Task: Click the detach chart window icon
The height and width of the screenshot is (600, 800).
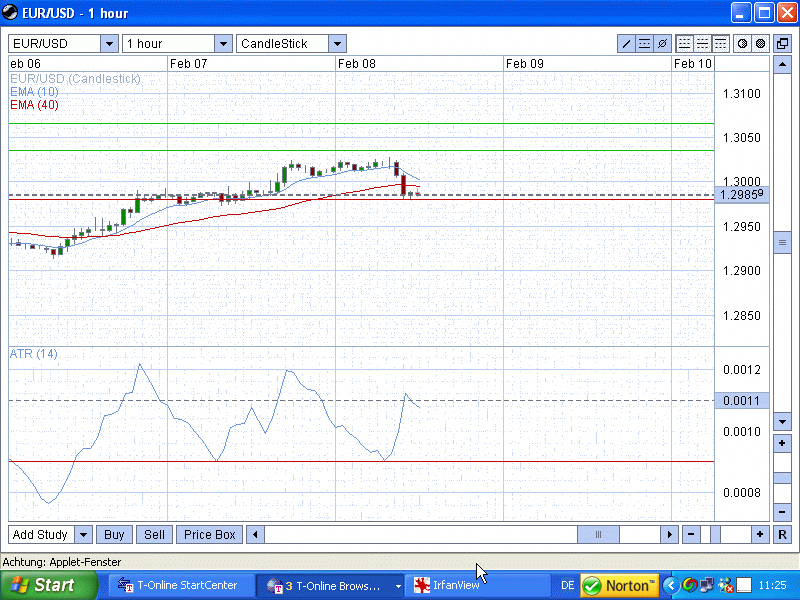Action: point(782,44)
